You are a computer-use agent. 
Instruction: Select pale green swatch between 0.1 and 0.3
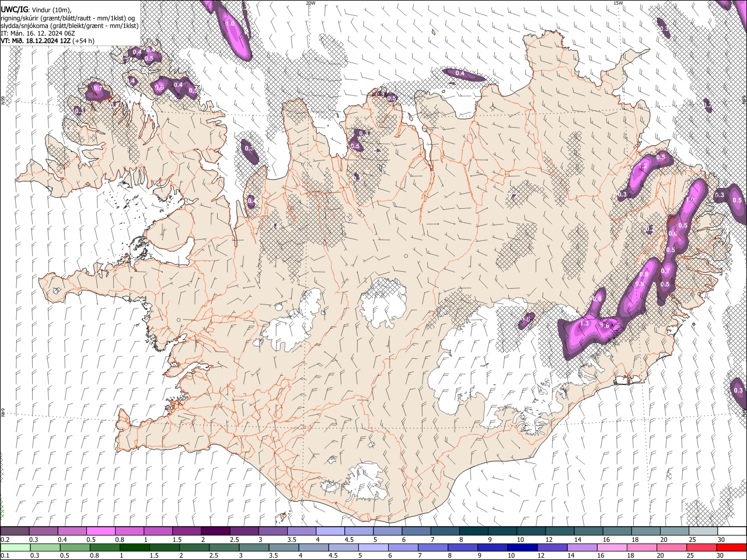16,547
